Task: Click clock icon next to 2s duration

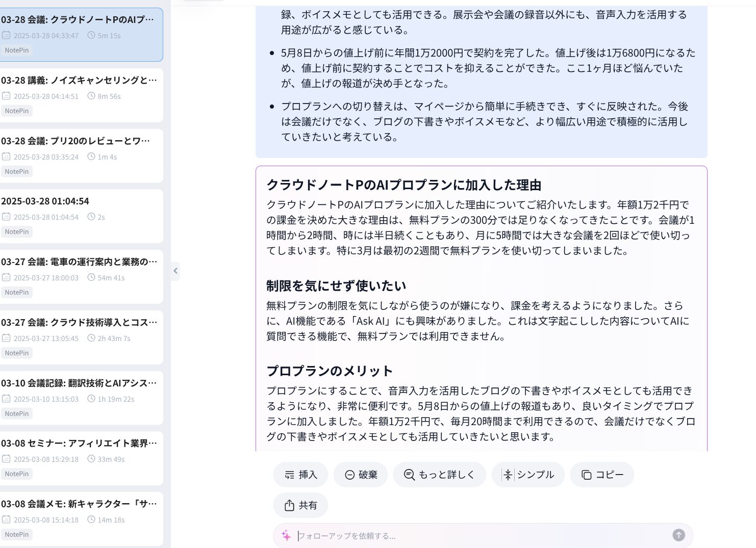Action: pyautogui.click(x=91, y=217)
